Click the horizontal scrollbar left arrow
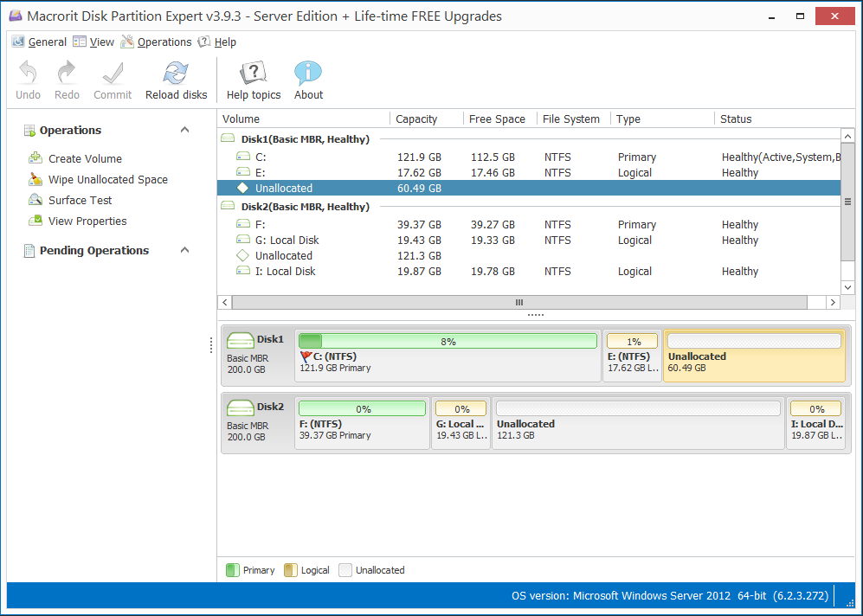Image resolution: width=863 pixels, height=616 pixels. (x=224, y=302)
